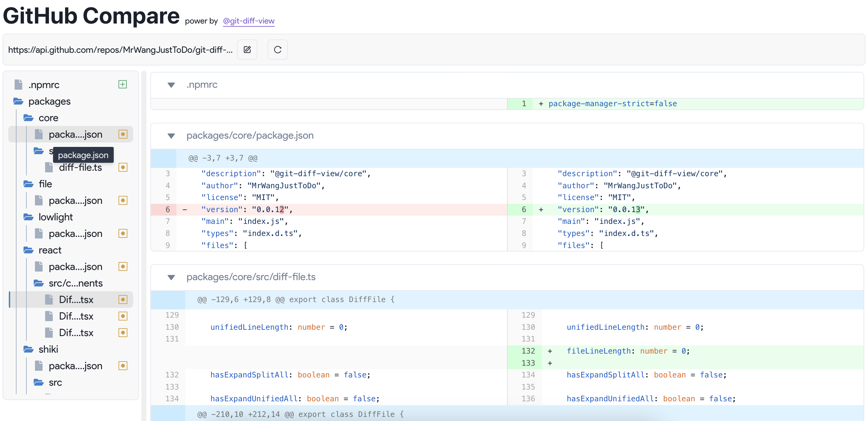Click the file icon for .npmrc

point(18,84)
